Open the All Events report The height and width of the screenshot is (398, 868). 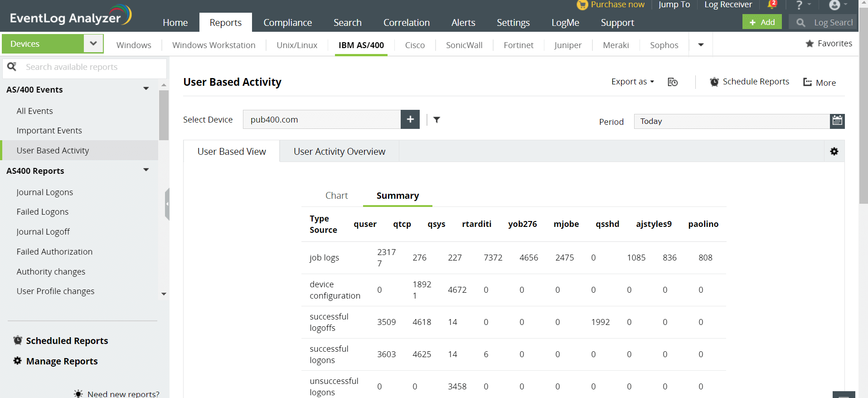(34, 111)
